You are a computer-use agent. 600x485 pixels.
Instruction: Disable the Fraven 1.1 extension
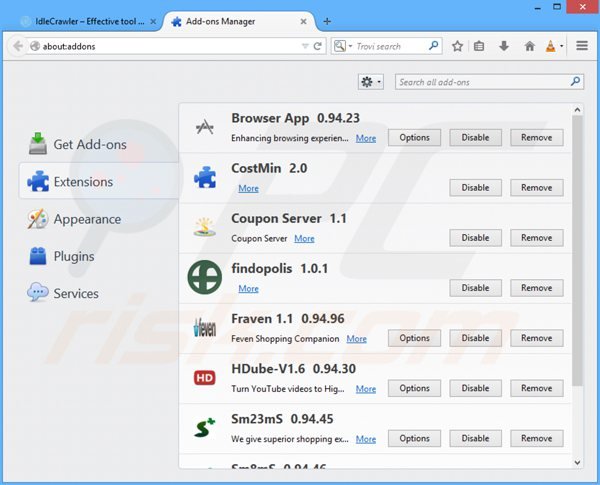[475, 338]
